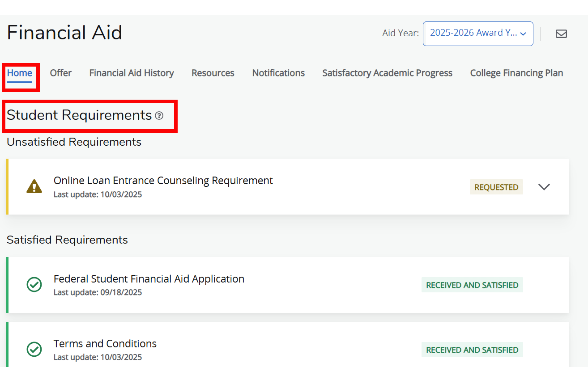
Task: Click the help icon beside Student Requirements
Action: point(160,116)
